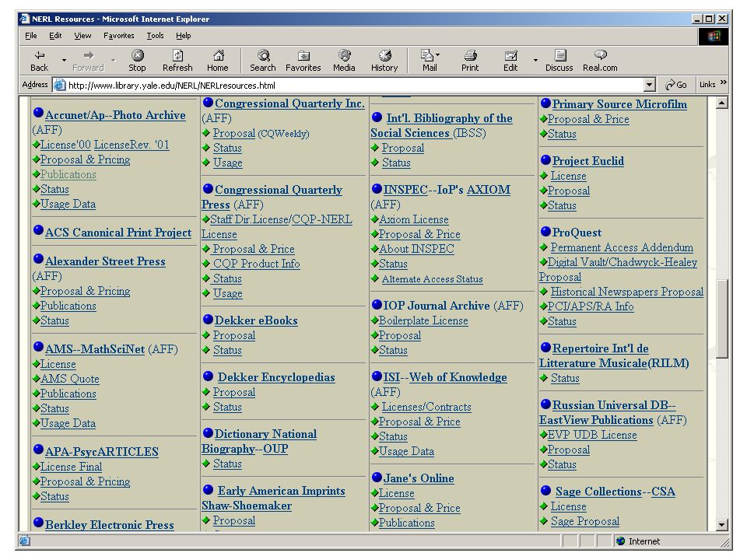Click the Windows logo throbber
747x560 pixels.
714,37
